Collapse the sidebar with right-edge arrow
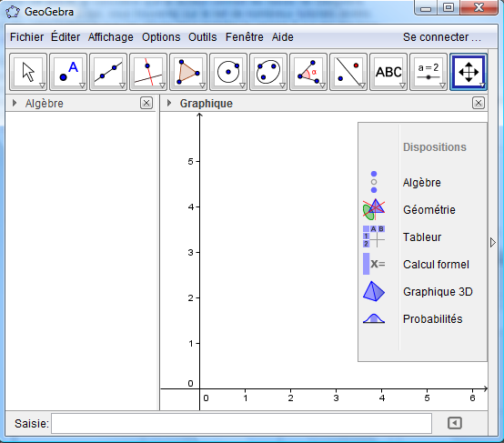The height and width of the screenshot is (443, 504). 493,242
